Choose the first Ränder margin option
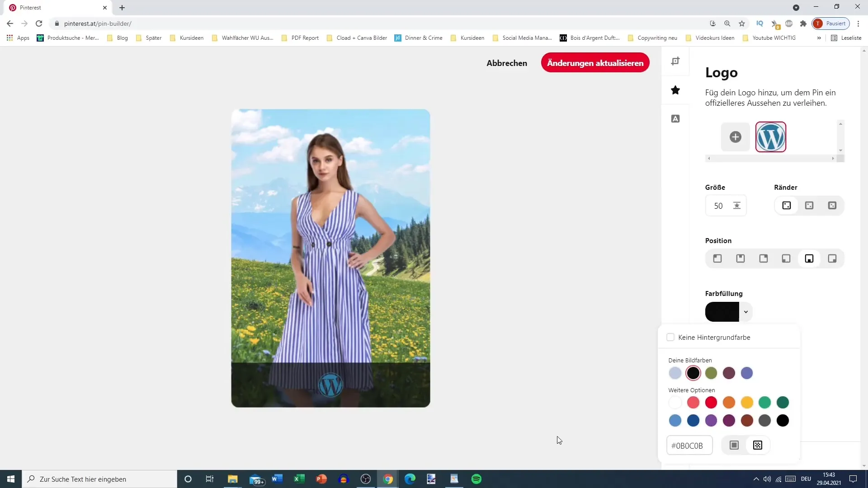Screen dimensions: 868x488 click(x=787, y=206)
